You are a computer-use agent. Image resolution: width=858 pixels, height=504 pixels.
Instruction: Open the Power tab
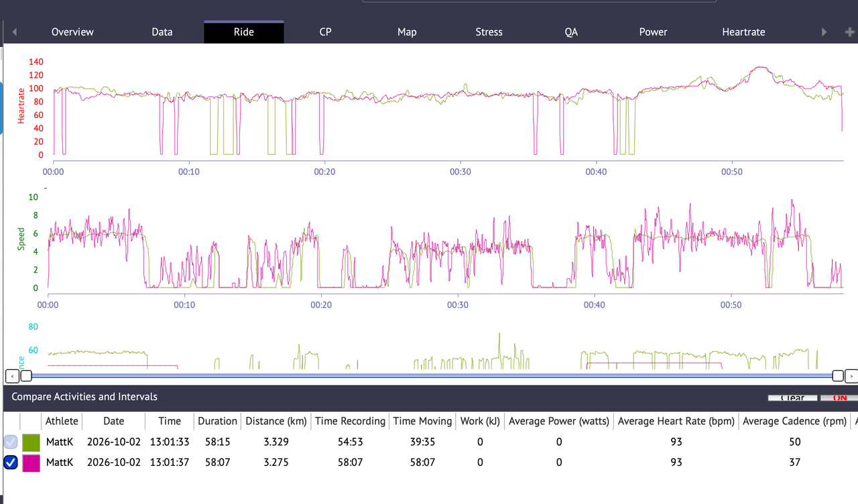click(x=653, y=32)
